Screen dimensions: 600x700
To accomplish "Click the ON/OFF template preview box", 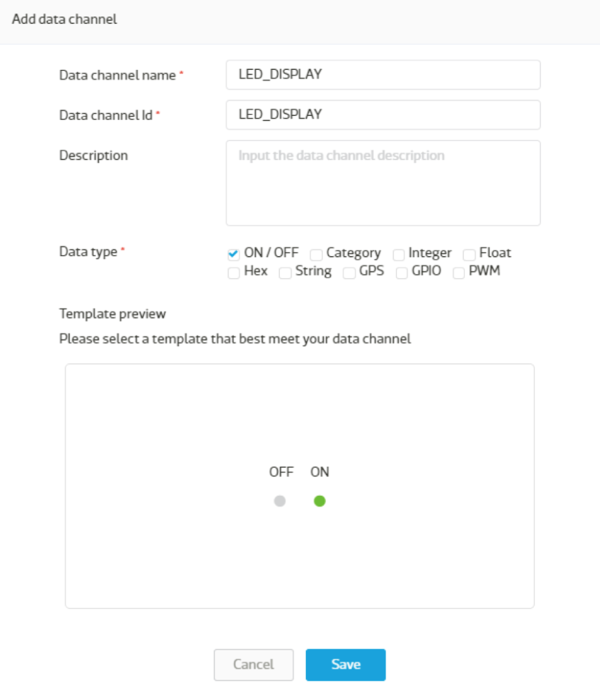I will tap(299, 485).
